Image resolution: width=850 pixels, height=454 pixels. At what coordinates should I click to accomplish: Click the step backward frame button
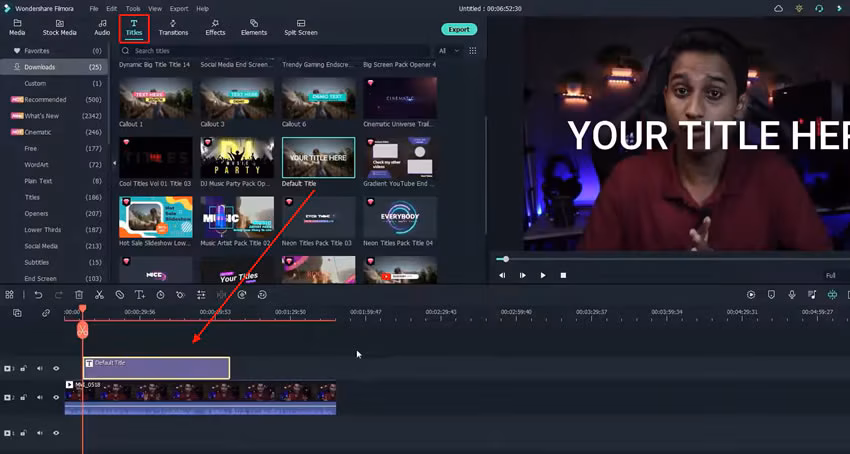(x=502, y=276)
